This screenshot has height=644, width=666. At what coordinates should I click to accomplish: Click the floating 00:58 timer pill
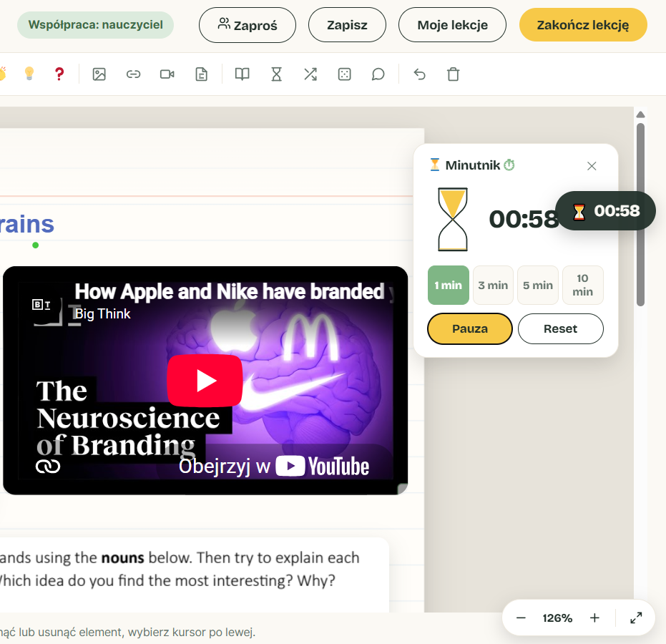pos(605,210)
